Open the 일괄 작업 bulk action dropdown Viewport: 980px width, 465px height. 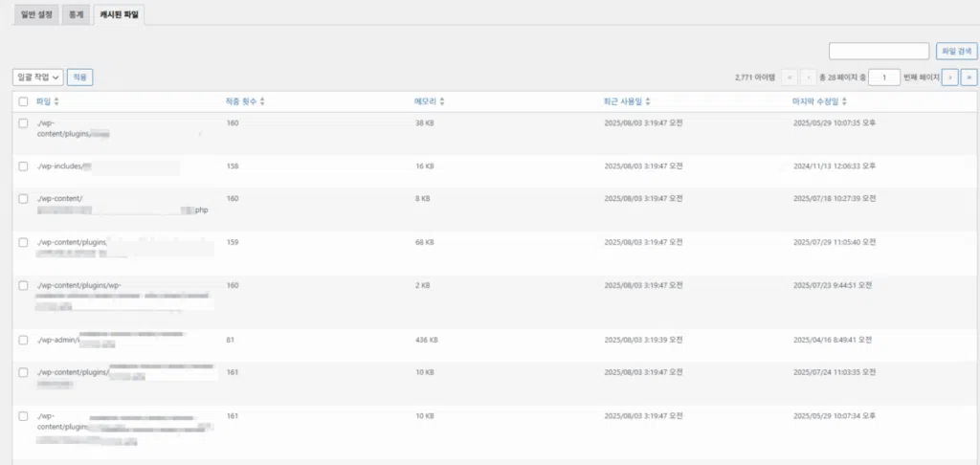pyautogui.click(x=38, y=77)
